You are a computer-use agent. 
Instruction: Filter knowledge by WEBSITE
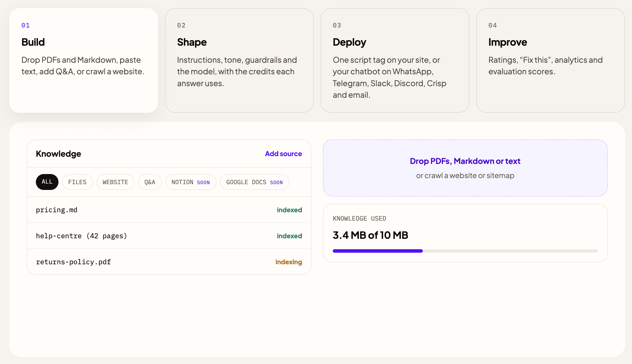[115, 182]
